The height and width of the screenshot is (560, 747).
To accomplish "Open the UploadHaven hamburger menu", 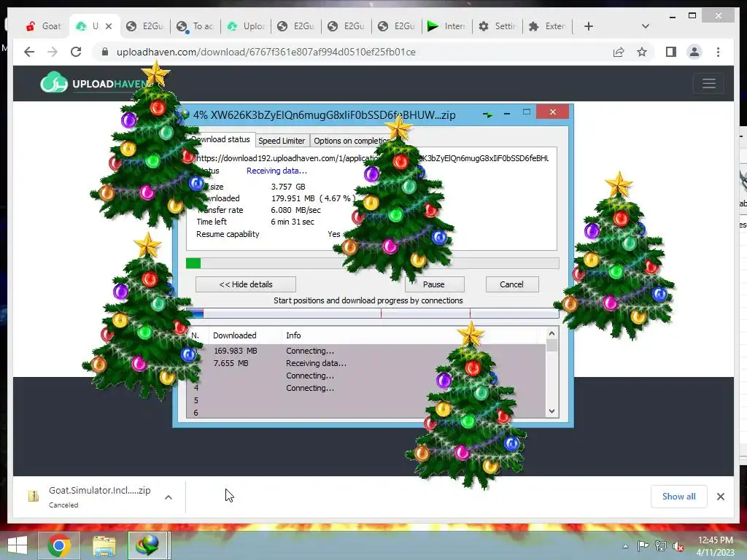I will 709,83.
